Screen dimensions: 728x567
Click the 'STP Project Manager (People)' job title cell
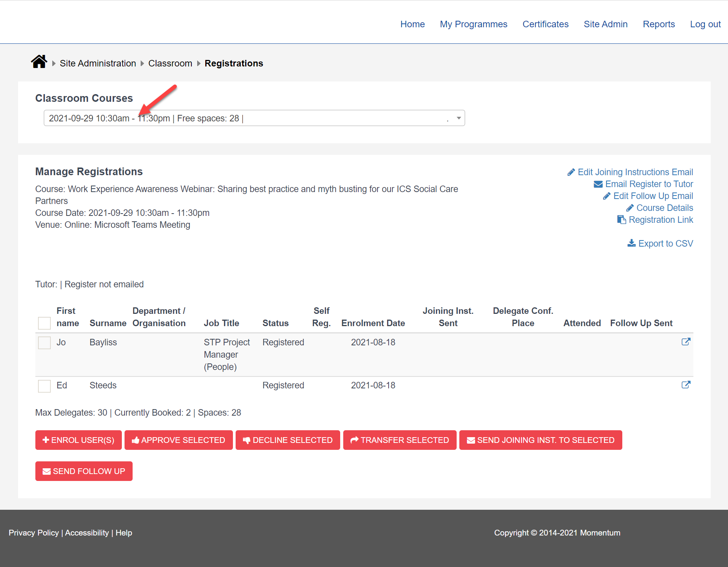227,355
